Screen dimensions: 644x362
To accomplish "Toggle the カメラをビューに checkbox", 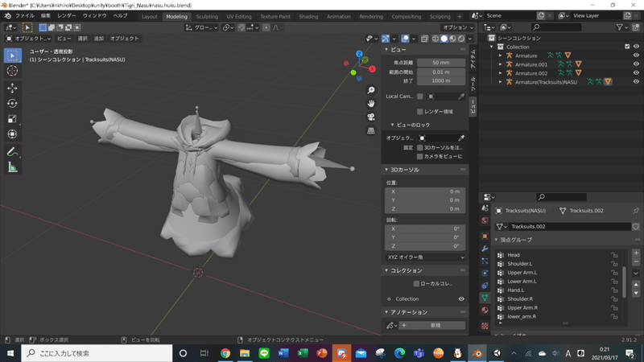I will (419, 156).
